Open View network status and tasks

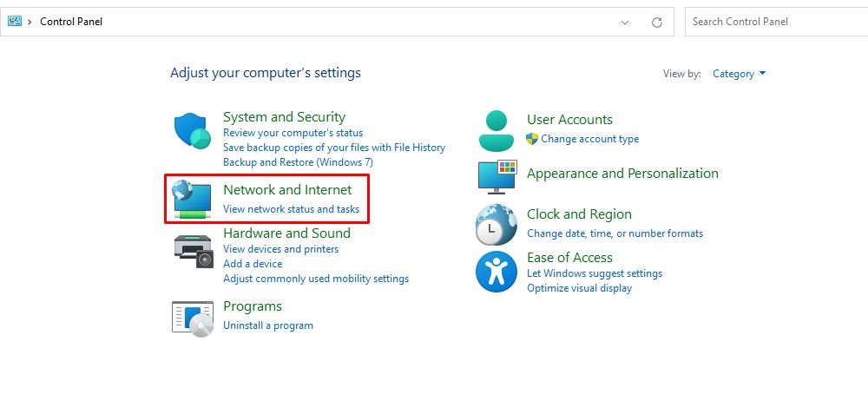click(291, 209)
